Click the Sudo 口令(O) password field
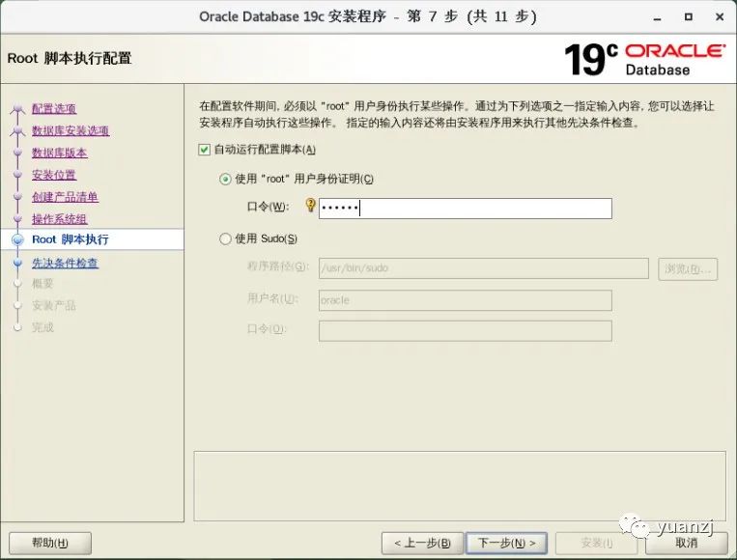737x560 pixels. [466, 331]
